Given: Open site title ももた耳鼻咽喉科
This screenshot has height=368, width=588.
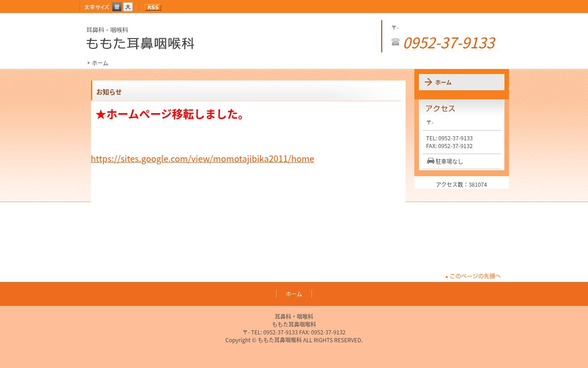Looking at the screenshot, I should click(x=141, y=43).
